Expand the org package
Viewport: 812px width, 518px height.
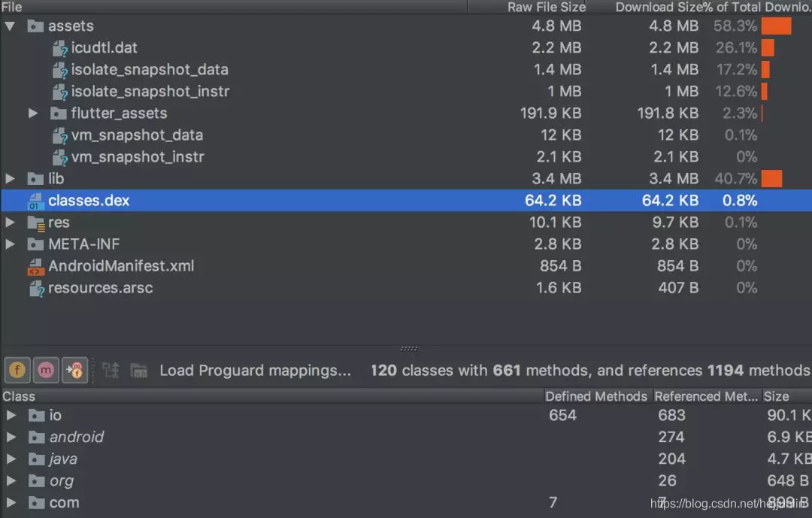pos(11,480)
